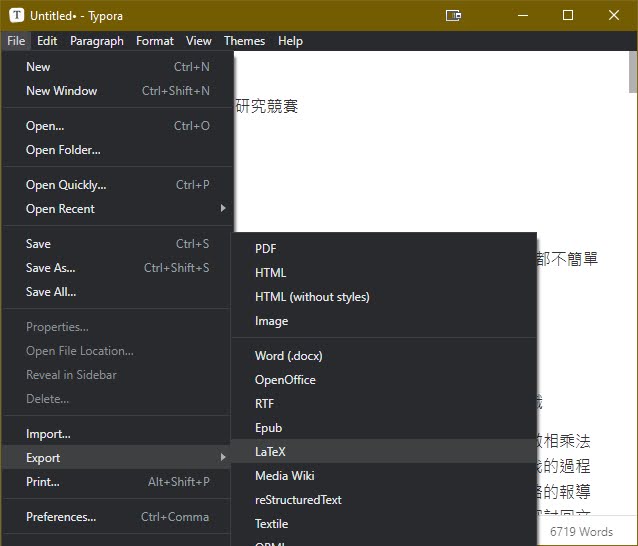Select LaTeX export option
The image size is (638, 546).
coord(384,452)
